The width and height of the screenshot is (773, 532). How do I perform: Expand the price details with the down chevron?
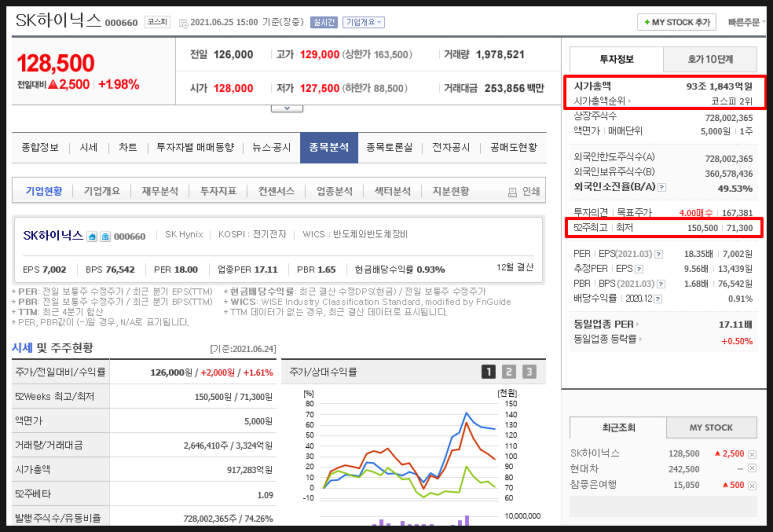(x=287, y=108)
